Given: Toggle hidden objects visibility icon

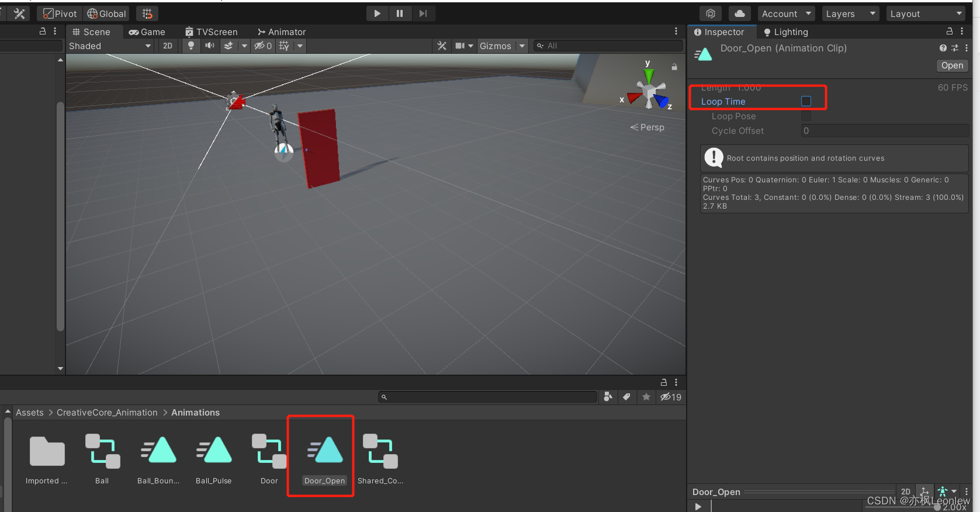Looking at the screenshot, I should 263,46.
